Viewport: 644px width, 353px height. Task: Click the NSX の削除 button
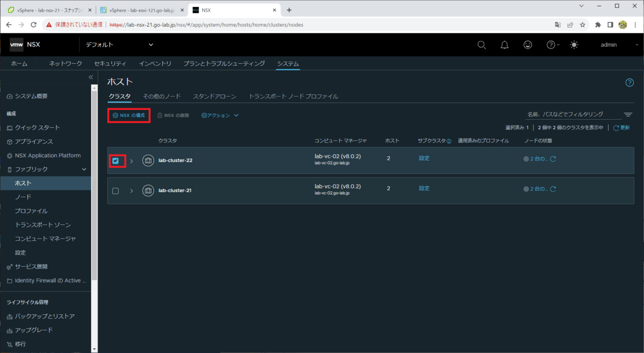click(173, 115)
